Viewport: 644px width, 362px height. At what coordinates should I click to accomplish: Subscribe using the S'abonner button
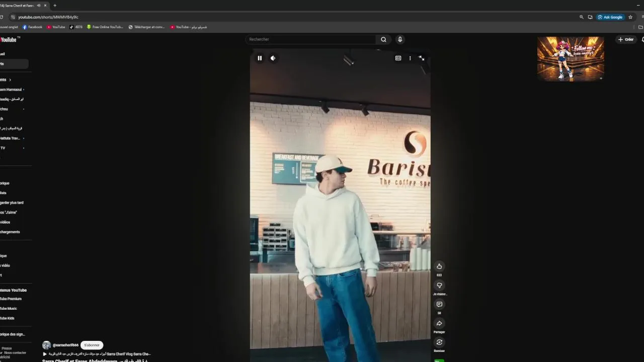[92, 345]
